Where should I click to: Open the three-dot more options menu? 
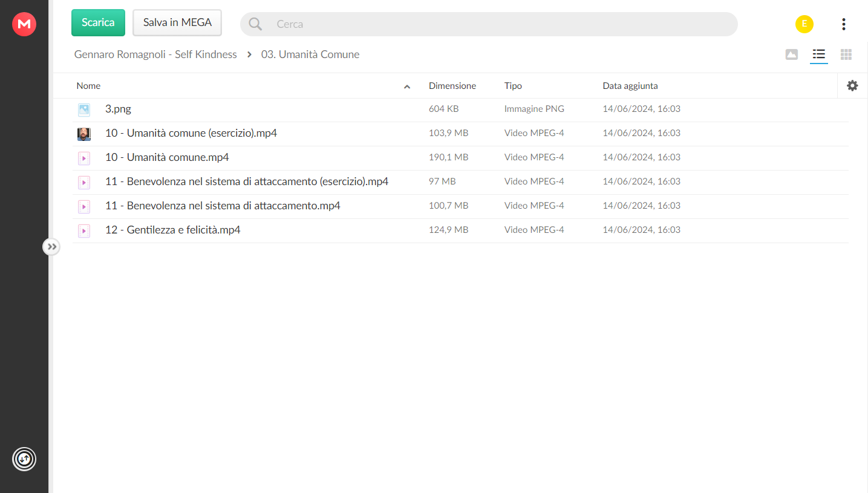(x=843, y=24)
